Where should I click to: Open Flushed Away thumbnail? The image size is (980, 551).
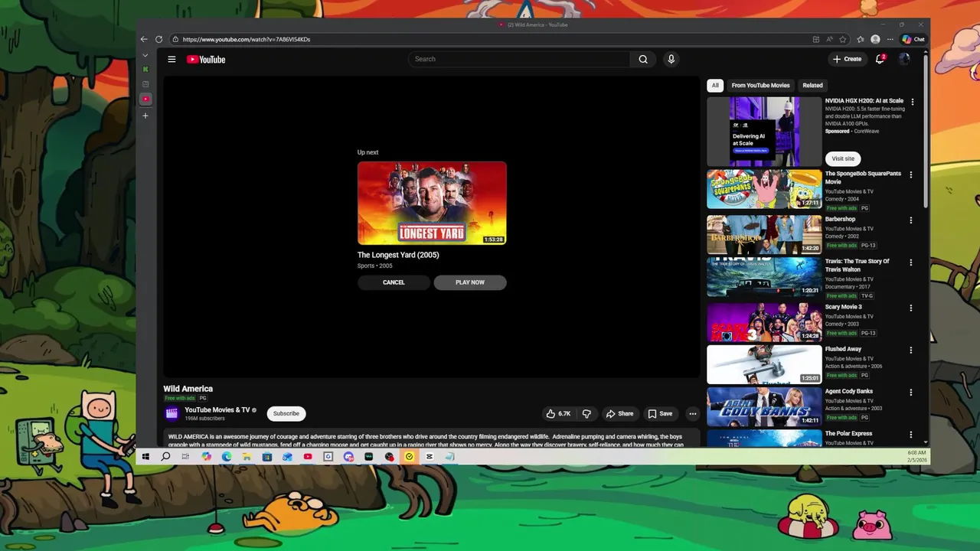click(764, 364)
